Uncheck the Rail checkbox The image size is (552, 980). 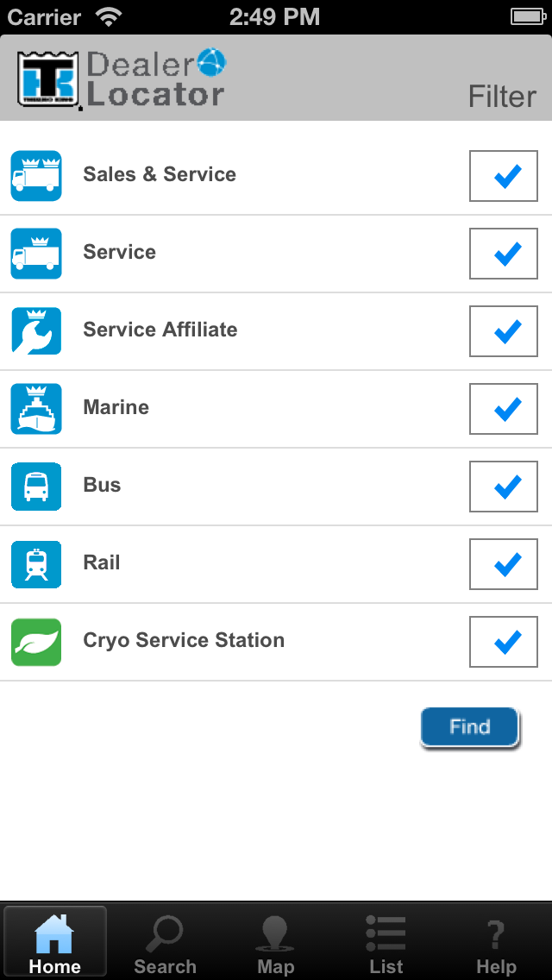click(x=504, y=564)
